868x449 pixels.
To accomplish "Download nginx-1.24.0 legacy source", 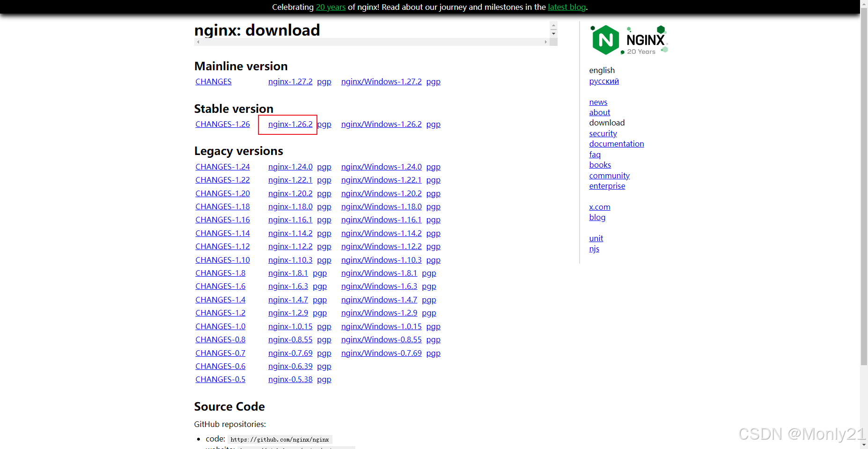I will [x=290, y=167].
